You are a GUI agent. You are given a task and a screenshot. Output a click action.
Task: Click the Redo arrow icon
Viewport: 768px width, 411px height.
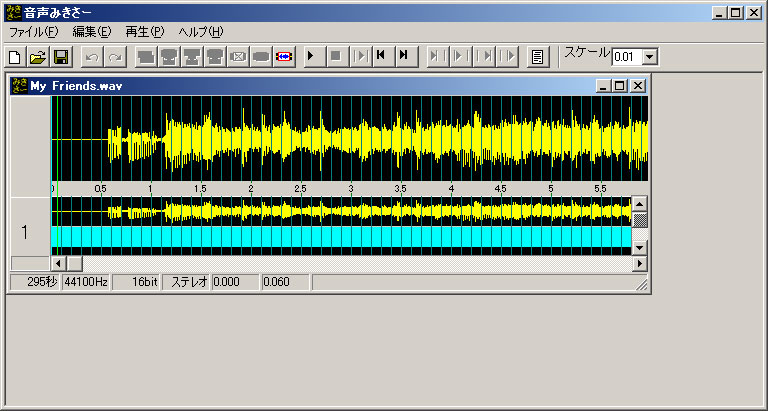click(115, 57)
